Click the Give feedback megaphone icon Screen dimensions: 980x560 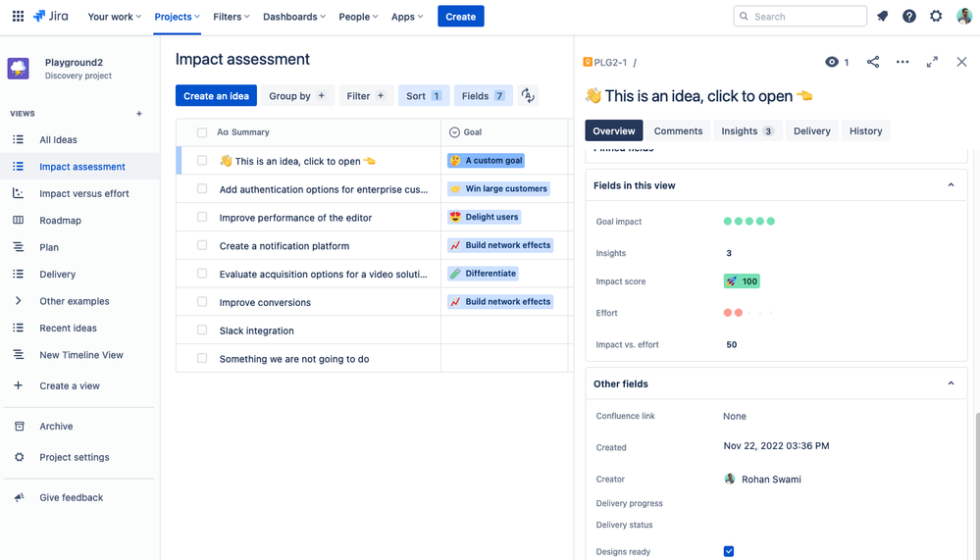tap(20, 497)
